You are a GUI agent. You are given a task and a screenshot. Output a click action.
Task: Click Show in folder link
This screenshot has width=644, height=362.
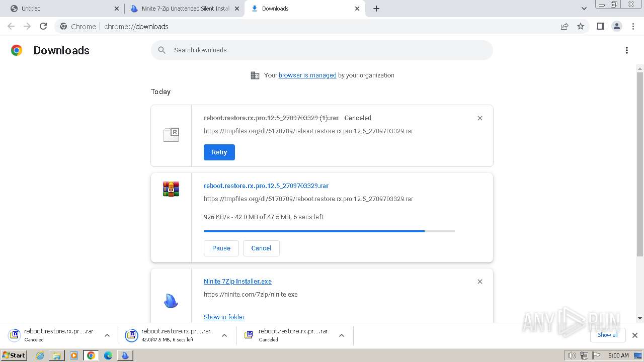224,317
